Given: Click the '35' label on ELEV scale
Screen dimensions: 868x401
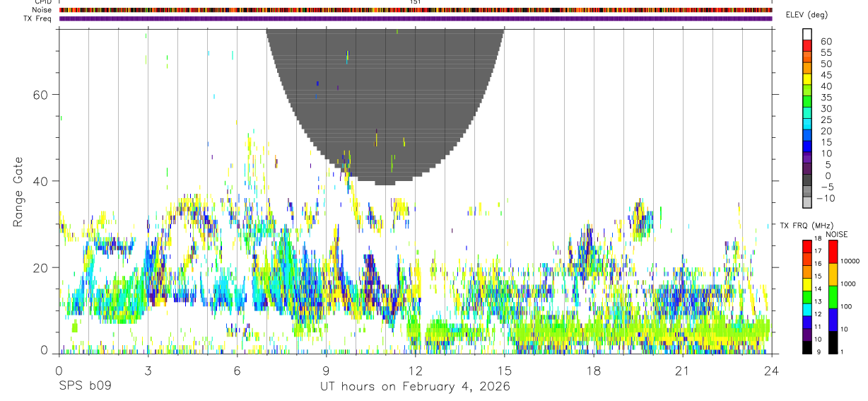Looking at the screenshot, I should (826, 98).
